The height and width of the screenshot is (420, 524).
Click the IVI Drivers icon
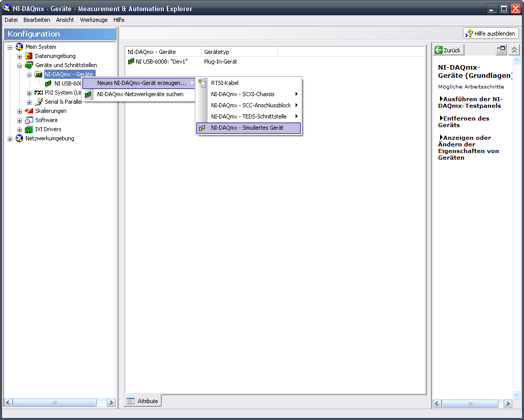click(30, 129)
